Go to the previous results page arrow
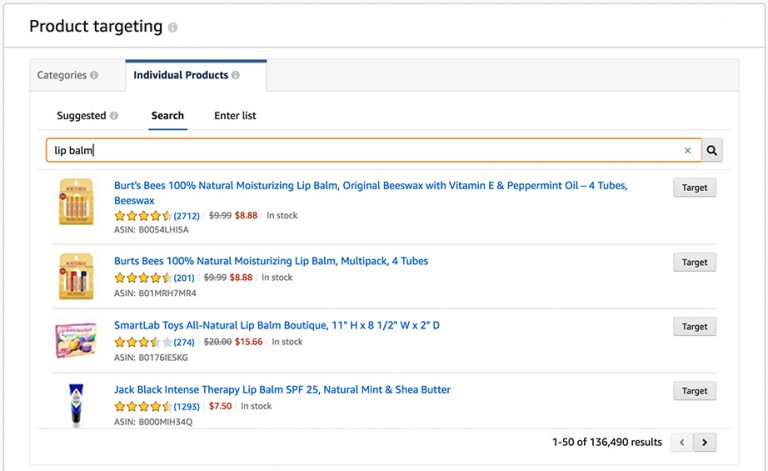Image resolution: width=768 pixels, height=471 pixels. 682,442
